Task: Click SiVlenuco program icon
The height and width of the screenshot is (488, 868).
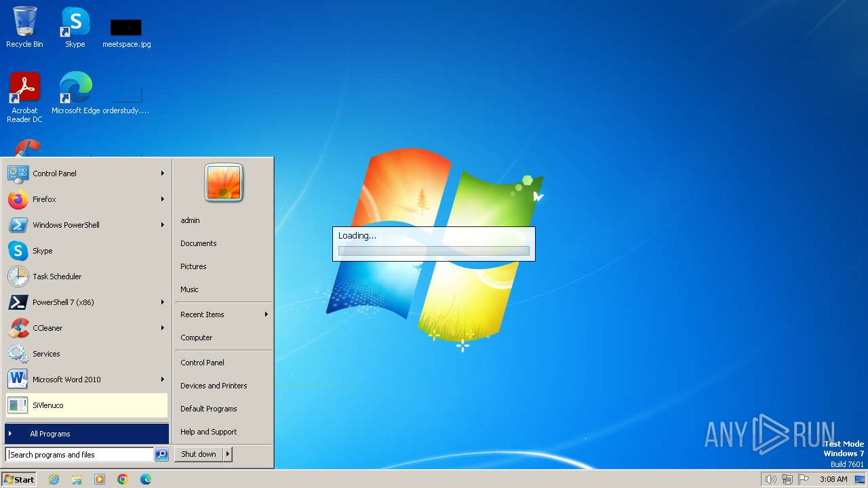Action: pos(18,405)
